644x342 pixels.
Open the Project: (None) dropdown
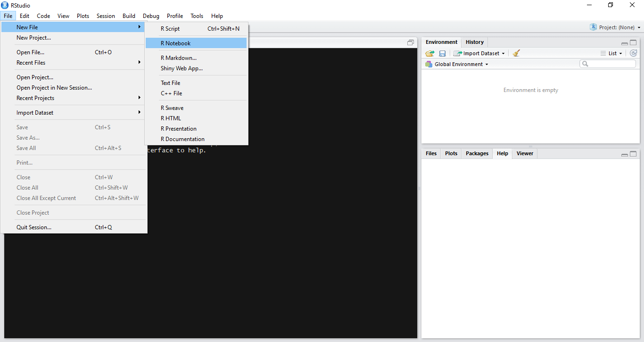coord(615,27)
